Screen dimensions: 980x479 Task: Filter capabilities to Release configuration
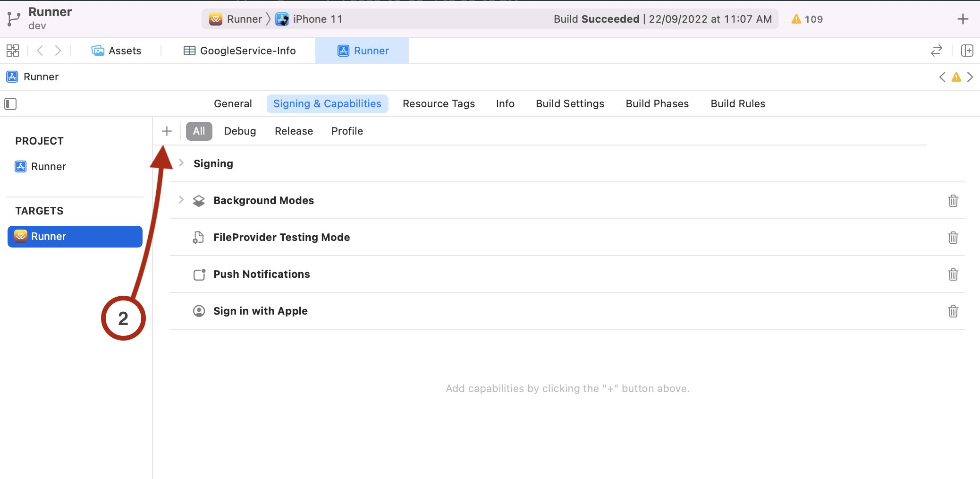click(294, 131)
